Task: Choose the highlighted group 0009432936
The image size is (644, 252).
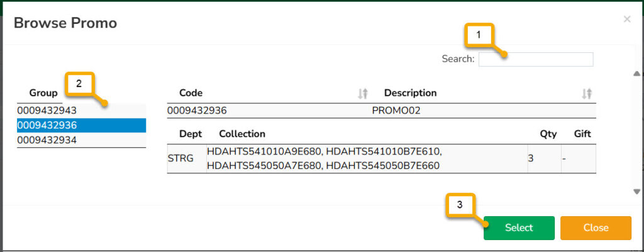Action: coord(47,125)
